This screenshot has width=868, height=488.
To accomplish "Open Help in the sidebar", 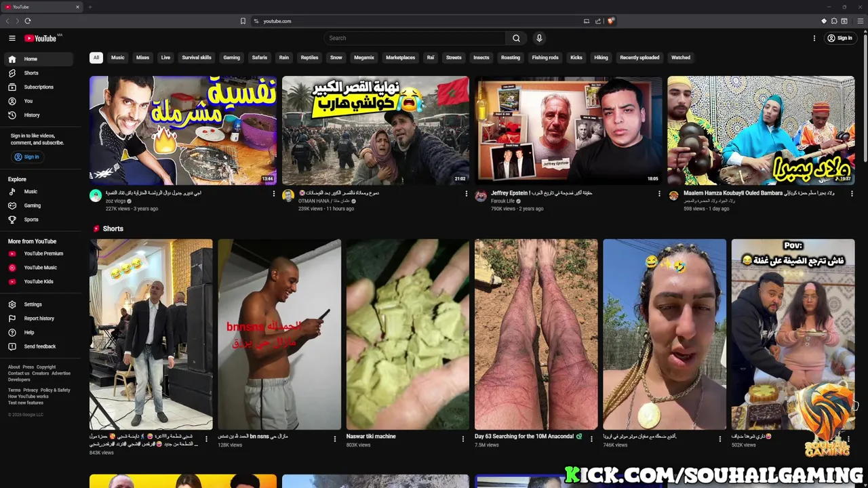I will [38, 332].
